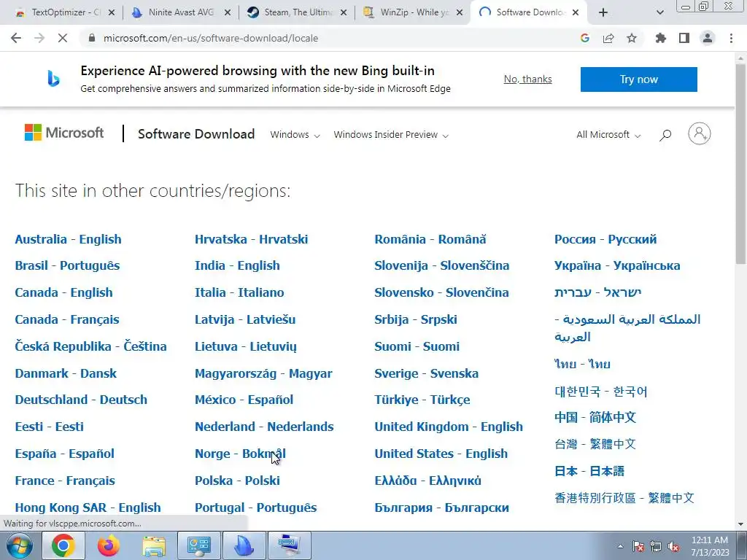Expand the Windows dropdown menu

295,135
